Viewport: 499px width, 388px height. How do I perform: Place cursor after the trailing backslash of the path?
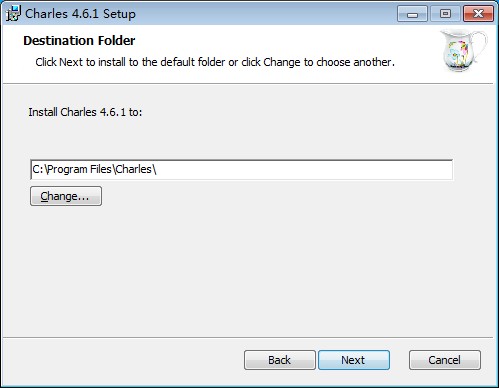(x=157, y=169)
